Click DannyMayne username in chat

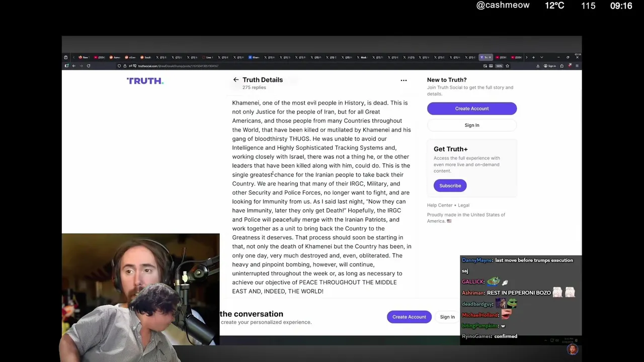tap(477, 260)
